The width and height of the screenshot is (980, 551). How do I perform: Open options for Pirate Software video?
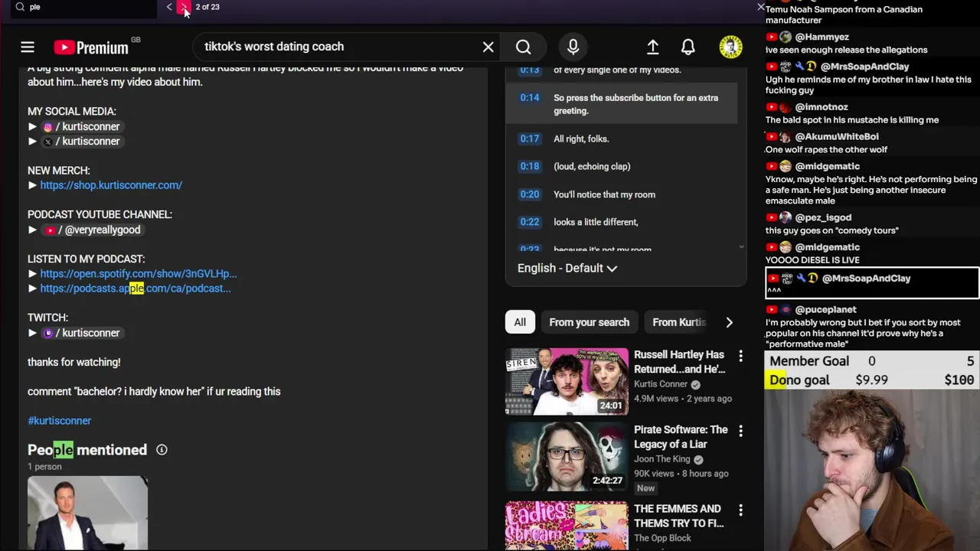(740, 431)
